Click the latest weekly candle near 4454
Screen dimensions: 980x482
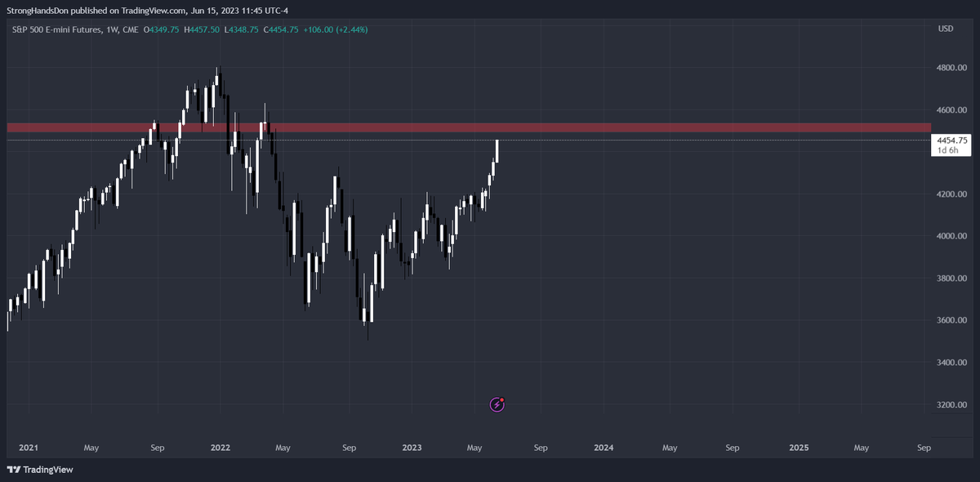[497, 151]
